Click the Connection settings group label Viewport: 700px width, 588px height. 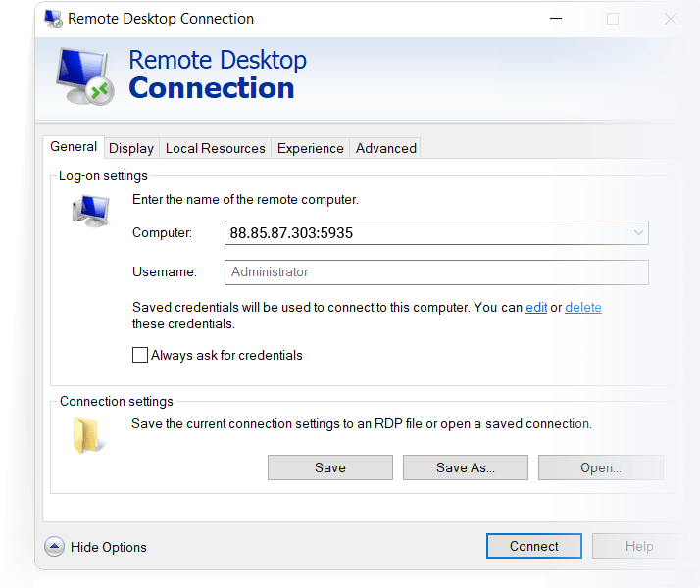[117, 402]
